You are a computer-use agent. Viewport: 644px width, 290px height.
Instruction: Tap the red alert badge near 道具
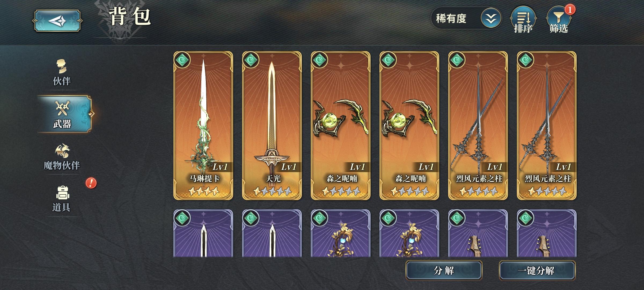(x=91, y=183)
